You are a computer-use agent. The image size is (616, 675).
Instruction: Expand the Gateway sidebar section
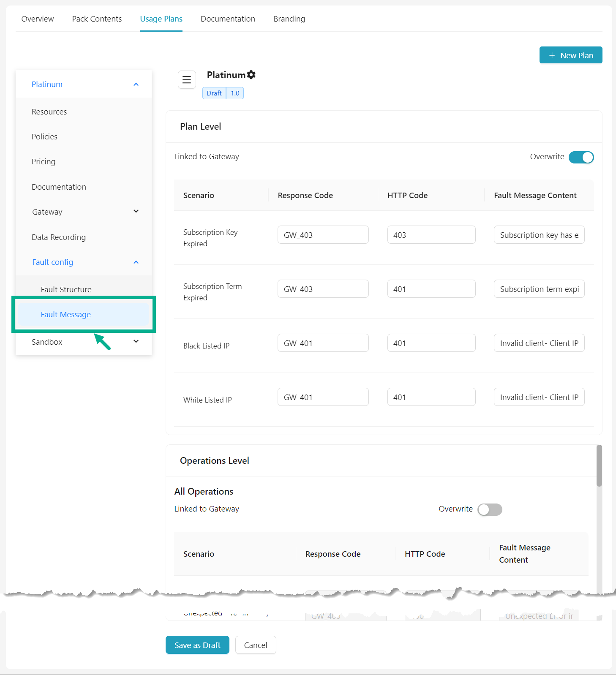point(136,212)
